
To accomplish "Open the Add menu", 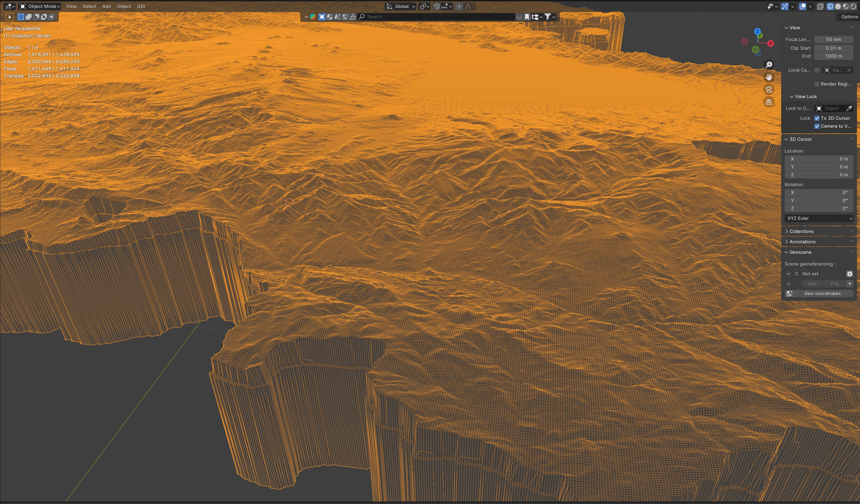I will click(106, 7).
